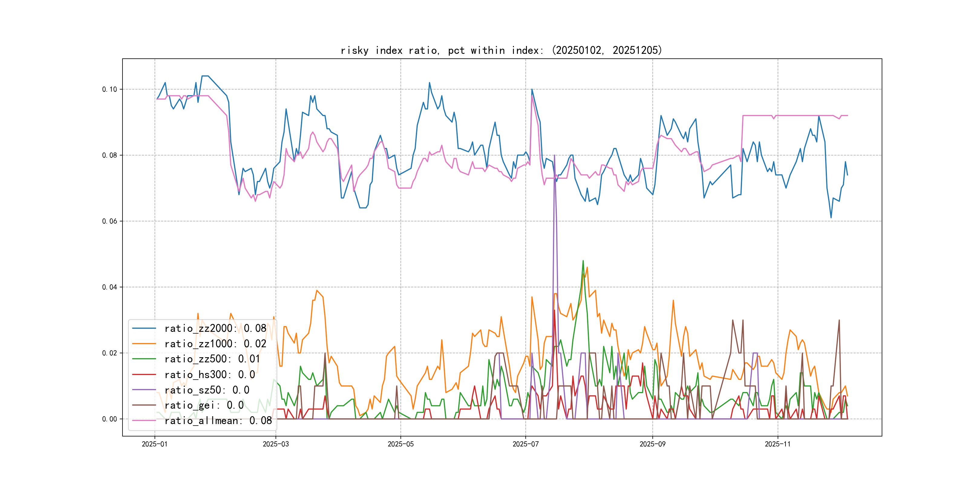This screenshot has height=490, width=980.
Task: Click the ratio_hs300 legend label
Action: (209, 374)
